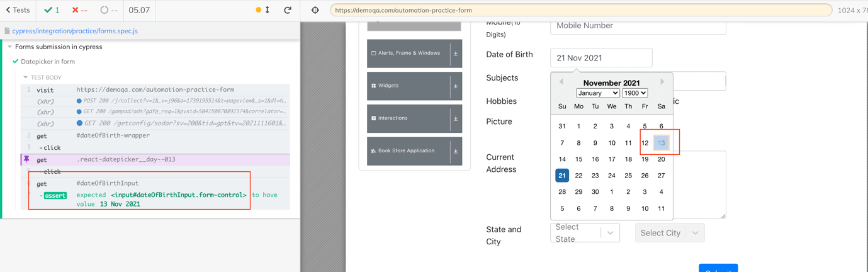The width and height of the screenshot is (868, 272).
Task: Click the Widgets download arrow icon
Action: 456,86
